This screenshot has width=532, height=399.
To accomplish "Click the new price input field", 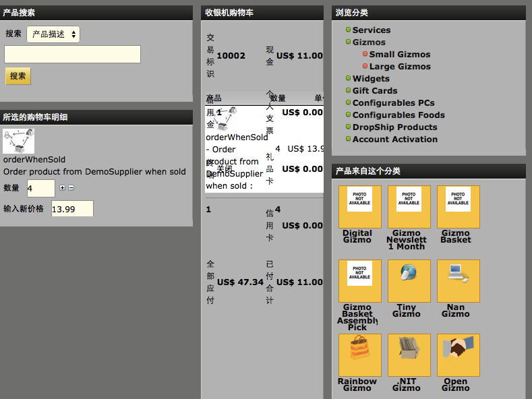I will [72, 209].
